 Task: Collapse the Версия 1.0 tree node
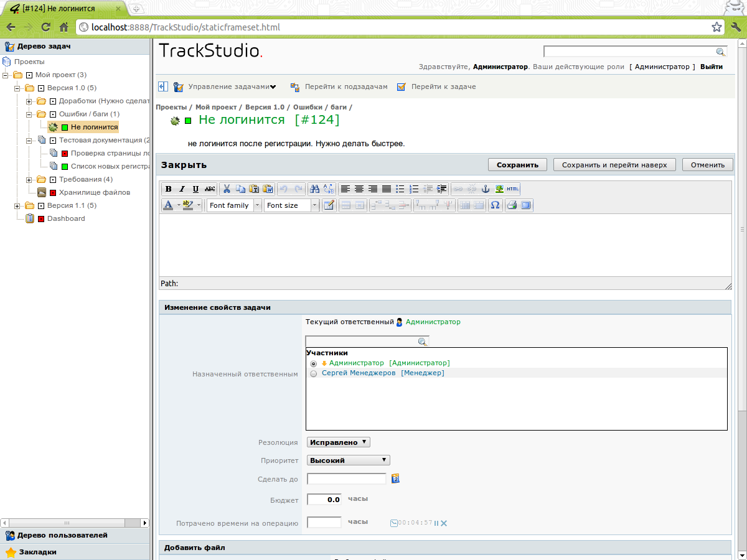pyautogui.click(x=17, y=88)
